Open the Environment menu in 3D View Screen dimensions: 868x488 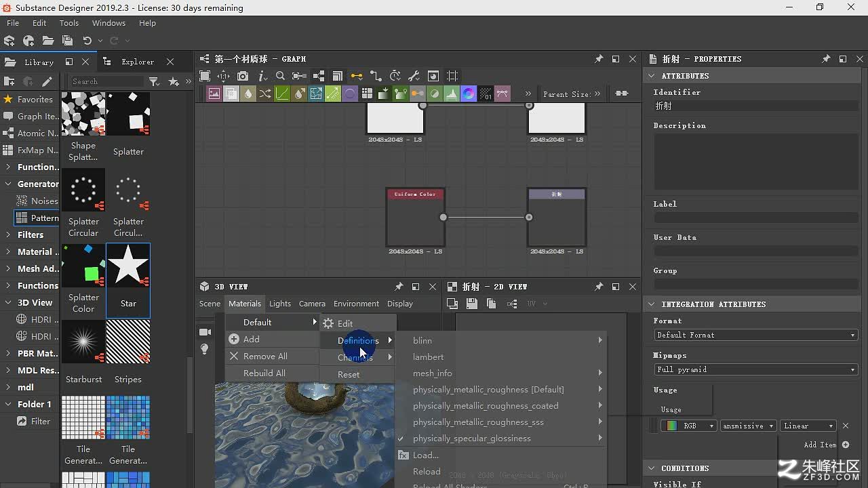tap(356, 304)
